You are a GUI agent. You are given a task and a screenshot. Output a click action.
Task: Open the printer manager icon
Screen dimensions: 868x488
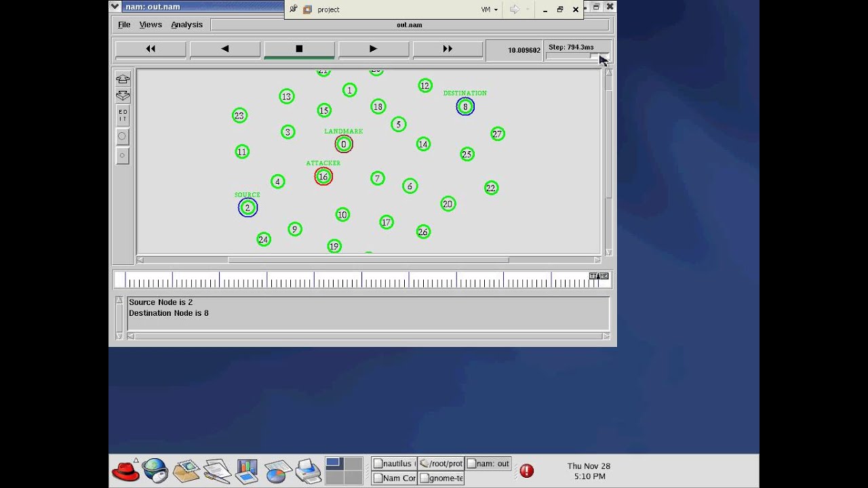coord(308,470)
